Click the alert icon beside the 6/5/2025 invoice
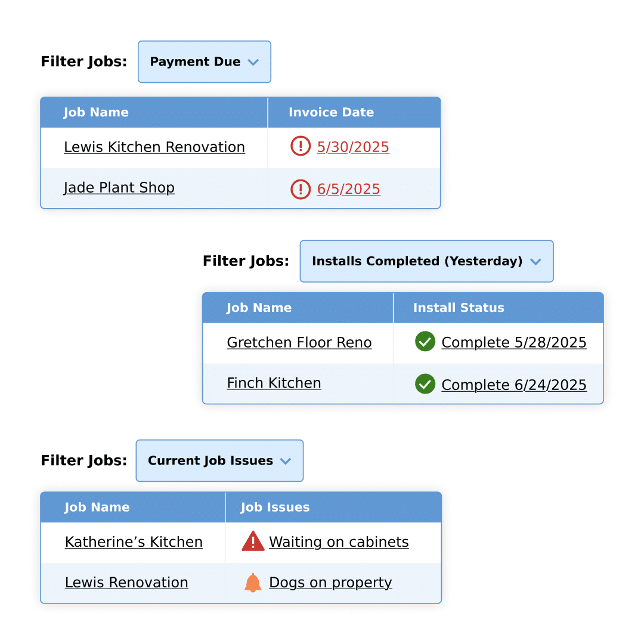Viewport: 644px width, 644px height. click(301, 189)
